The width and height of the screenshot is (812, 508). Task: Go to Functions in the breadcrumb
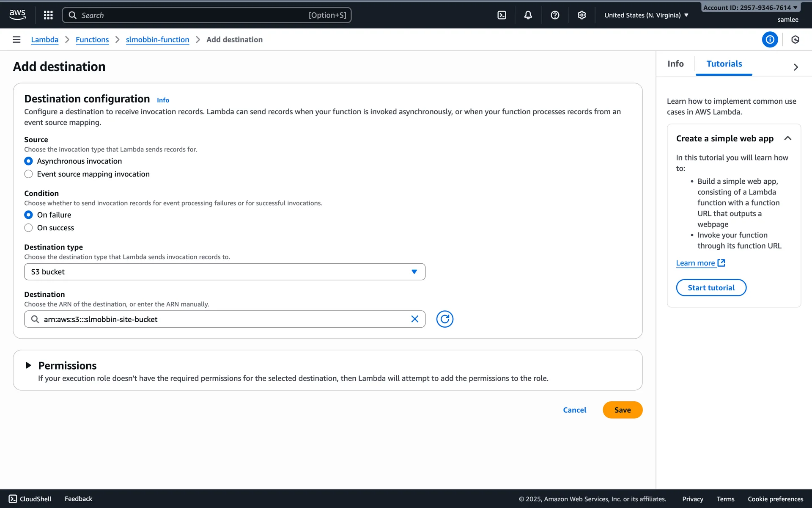click(x=92, y=40)
